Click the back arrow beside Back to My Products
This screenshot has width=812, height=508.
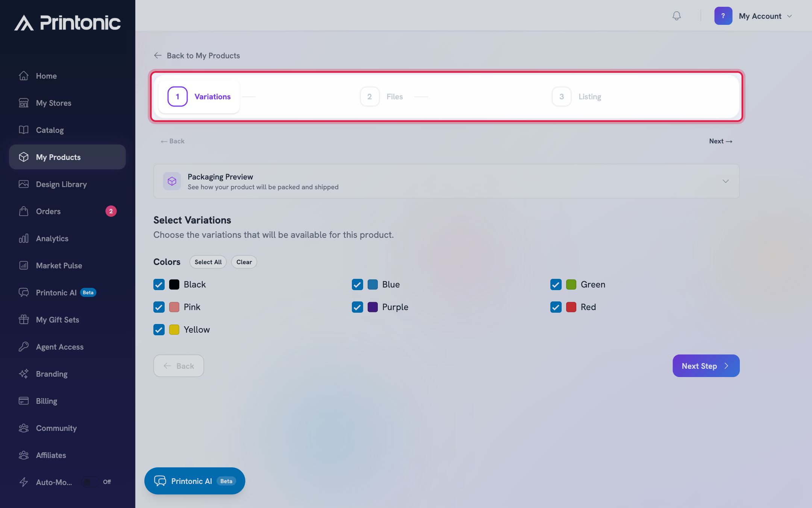158,55
